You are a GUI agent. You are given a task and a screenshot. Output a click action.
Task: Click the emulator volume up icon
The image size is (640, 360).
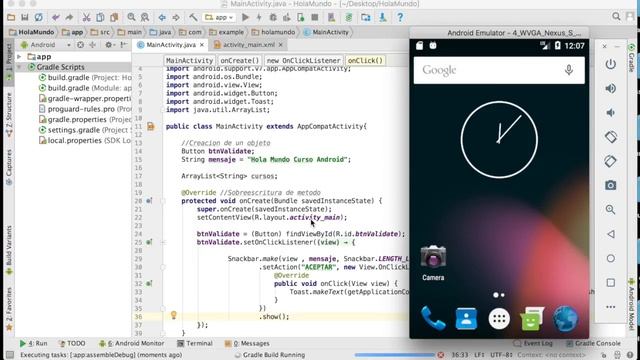611,89
